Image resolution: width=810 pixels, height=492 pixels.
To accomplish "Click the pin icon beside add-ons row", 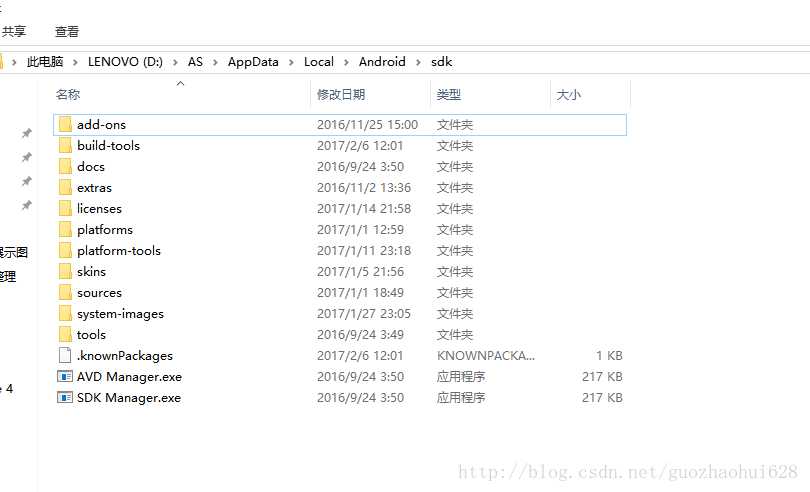I will (26, 133).
